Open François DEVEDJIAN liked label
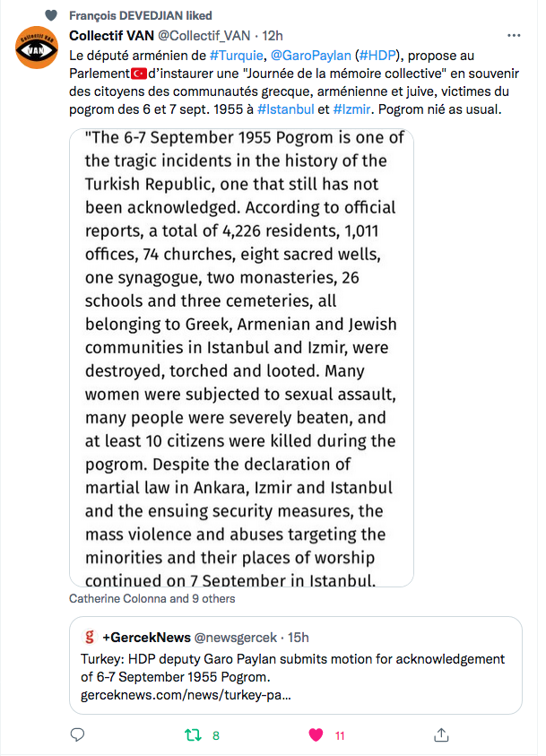 140,15
